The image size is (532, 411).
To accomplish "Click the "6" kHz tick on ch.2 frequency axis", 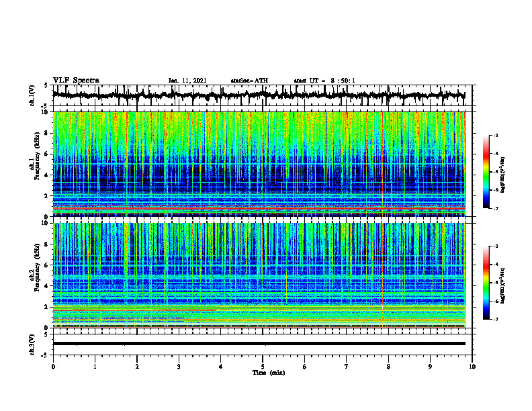I will pos(46,265).
